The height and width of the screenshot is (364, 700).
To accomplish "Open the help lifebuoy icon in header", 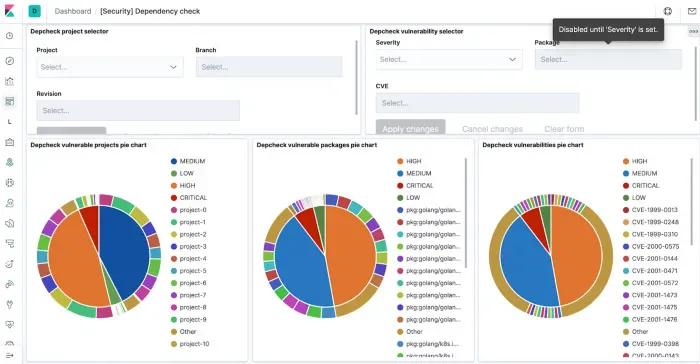I will pos(667,11).
